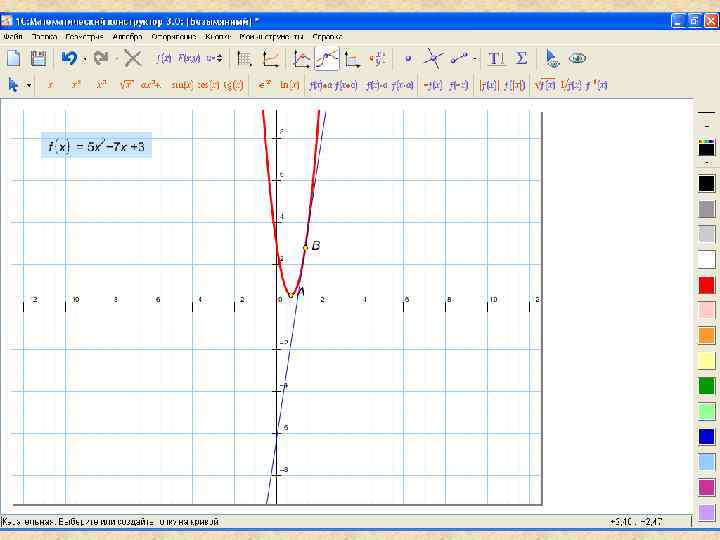This screenshot has width=720, height=540.
Task: Apply the |f(x)| absolute value transformation
Action: tap(489, 85)
